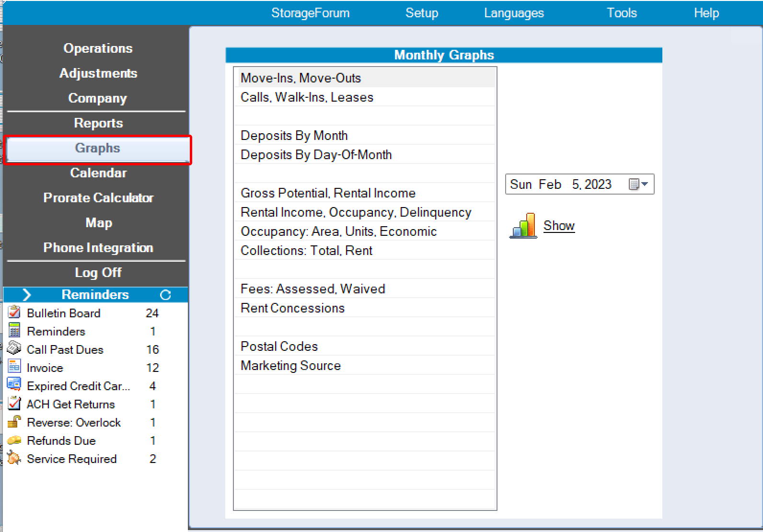This screenshot has width=763, height=532.
Task: Click the Invoice document icon
Action: click(14, 367)
